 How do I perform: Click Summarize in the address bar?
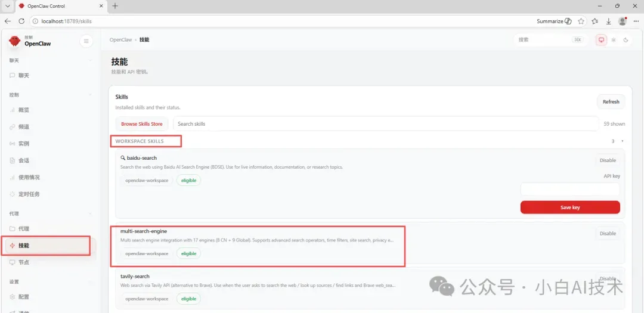[554, 21]
